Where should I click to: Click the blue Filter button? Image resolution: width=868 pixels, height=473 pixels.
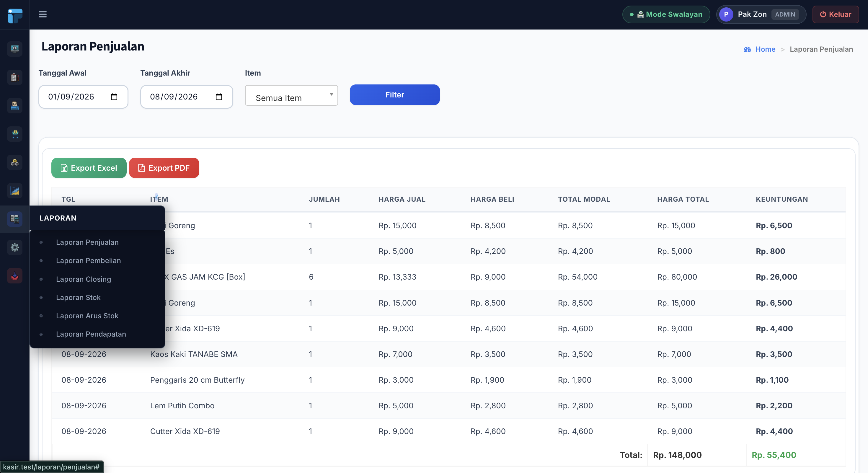394,95
